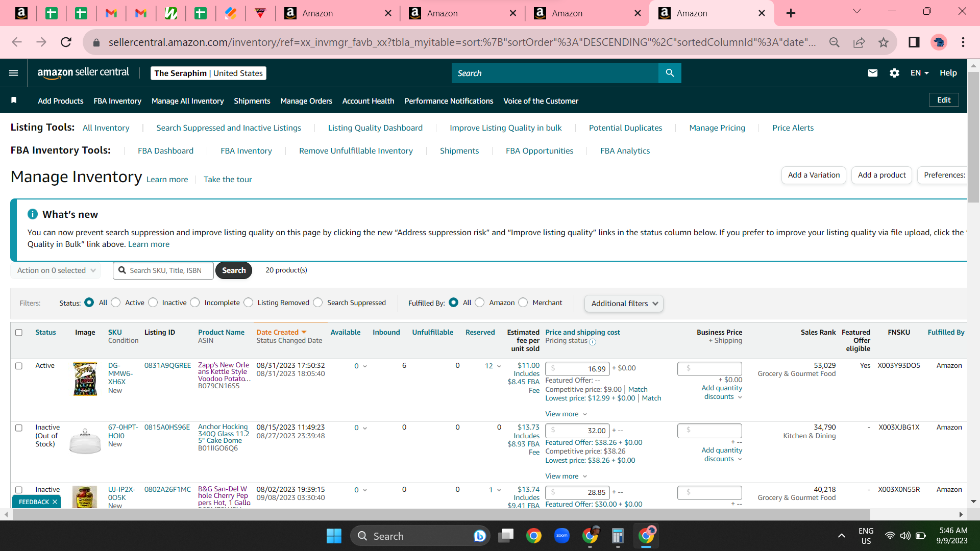Open a new browser tab
Image resolution: width=980 pixels, height=551 pixels.
tap(791, 13)
